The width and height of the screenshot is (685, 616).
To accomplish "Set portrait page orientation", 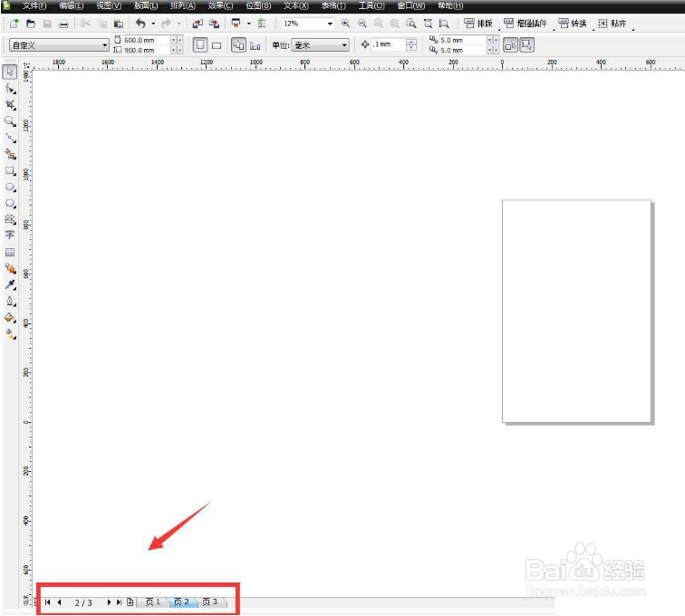I will point(200,45).
